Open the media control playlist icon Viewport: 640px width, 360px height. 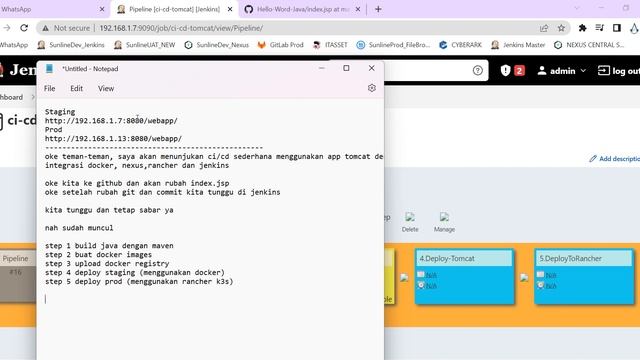click(600, 28)
